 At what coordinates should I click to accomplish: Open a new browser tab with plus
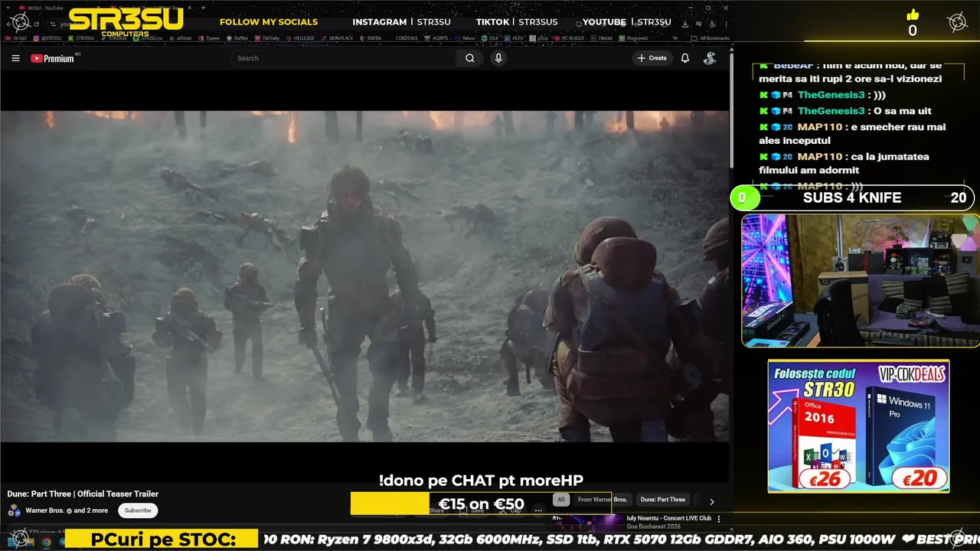pos(203,8)
